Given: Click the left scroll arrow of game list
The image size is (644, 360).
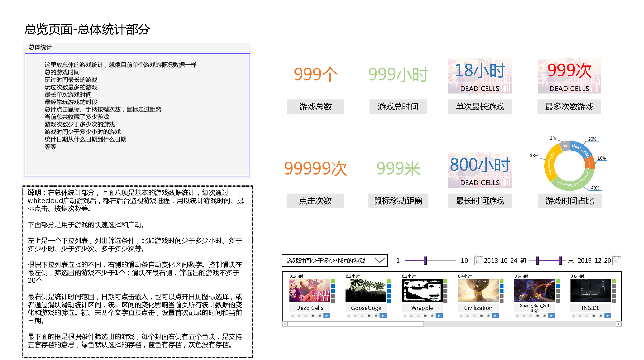Looking at the screenshot, I should (x=284, y=324).
